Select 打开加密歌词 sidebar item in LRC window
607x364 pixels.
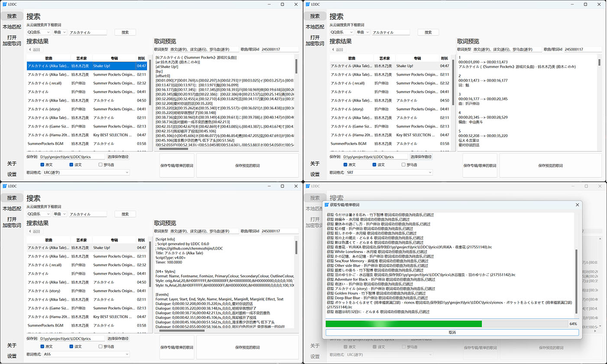point(12,40)
